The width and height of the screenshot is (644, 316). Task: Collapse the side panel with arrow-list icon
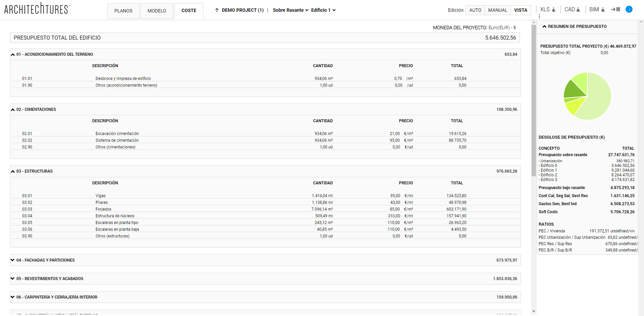615,10
